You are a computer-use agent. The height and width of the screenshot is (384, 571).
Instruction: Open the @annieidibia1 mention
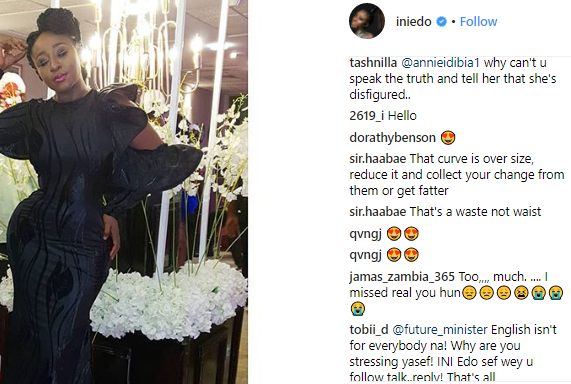(x=440, y=63)
